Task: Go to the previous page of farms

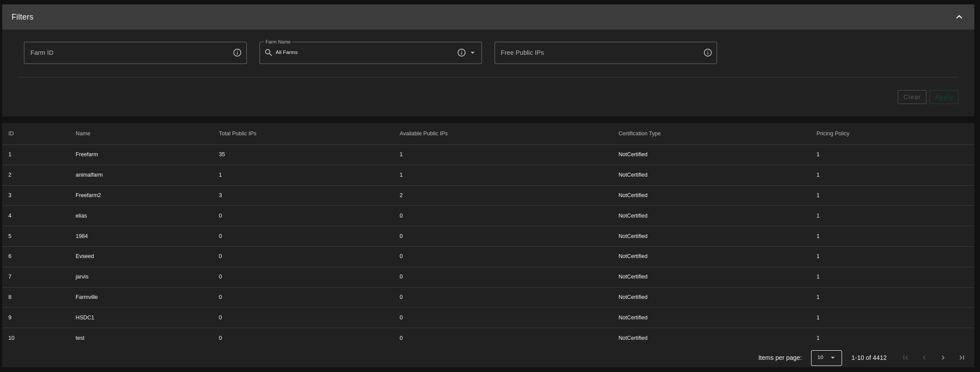Action: 924,358
